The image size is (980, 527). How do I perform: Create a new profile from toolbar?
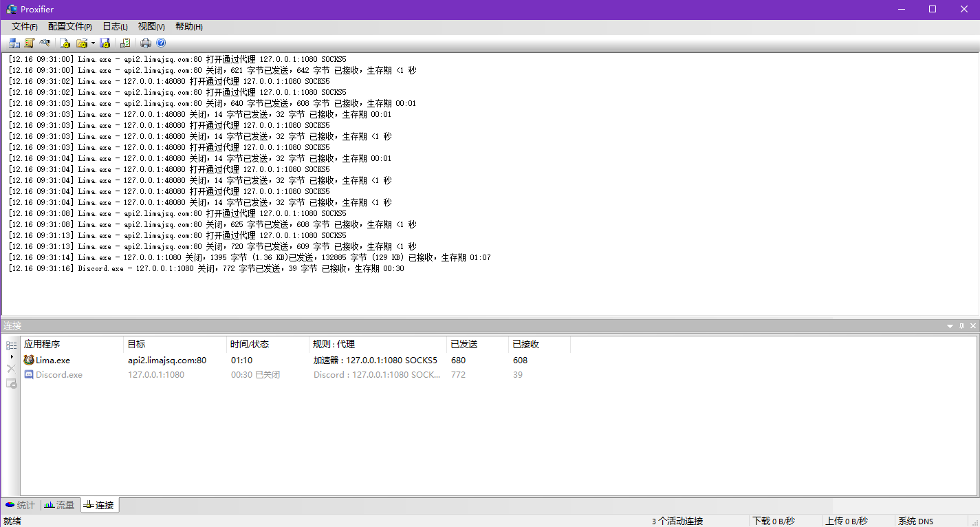click(x=65, y=43)
